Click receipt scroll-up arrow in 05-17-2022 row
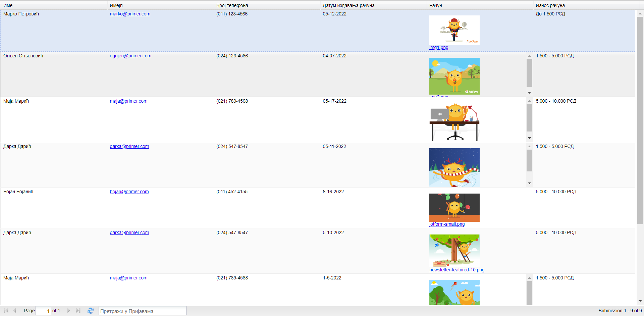The image size is (644, 316). [x=529, y=101]
